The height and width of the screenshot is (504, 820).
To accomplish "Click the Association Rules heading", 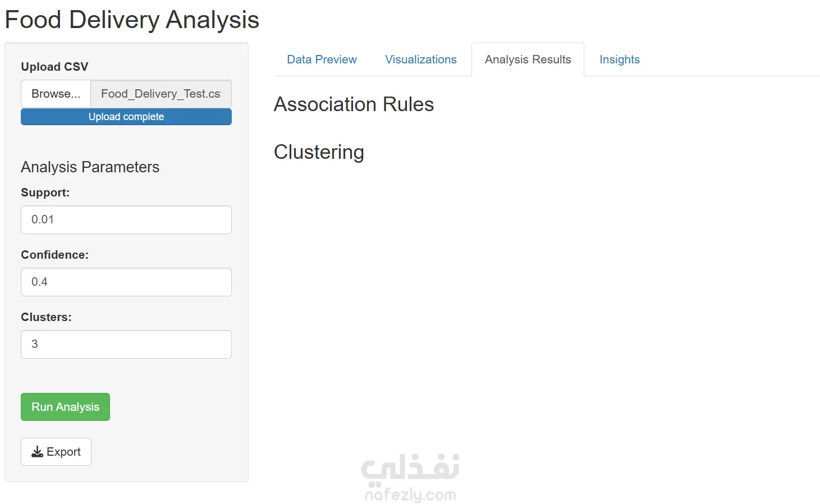I will point(354,104).
